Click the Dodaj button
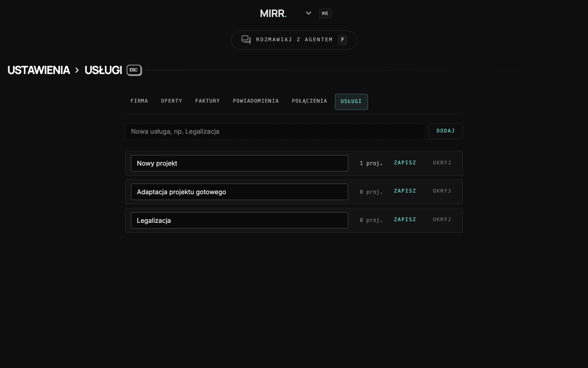The width and height of the screenshot is (588, 368). point(445,131)
